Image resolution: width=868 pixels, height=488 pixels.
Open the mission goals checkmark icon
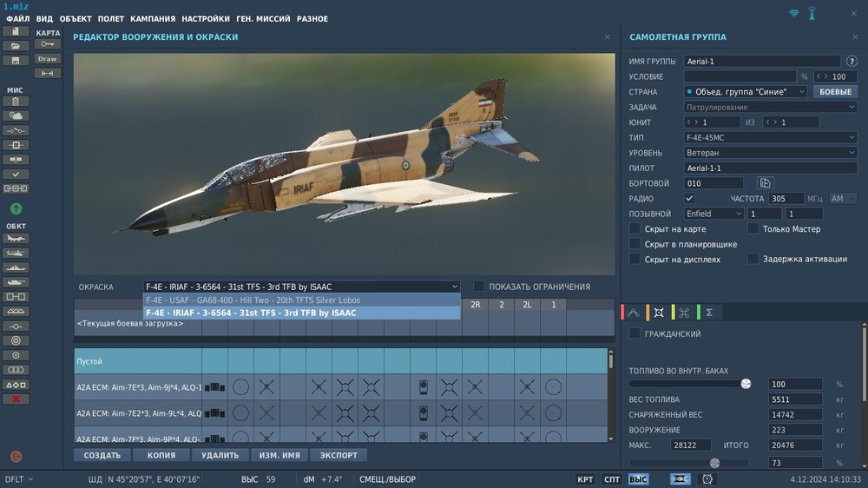[16, 174]
